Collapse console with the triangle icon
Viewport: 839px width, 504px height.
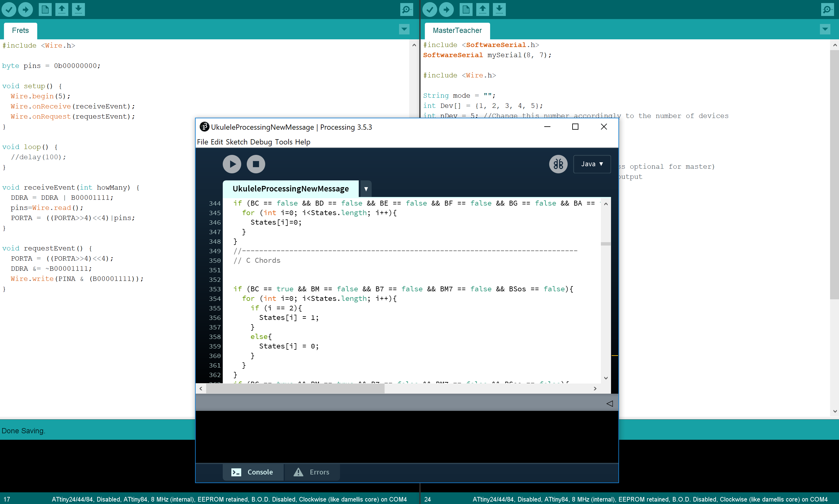609,404
